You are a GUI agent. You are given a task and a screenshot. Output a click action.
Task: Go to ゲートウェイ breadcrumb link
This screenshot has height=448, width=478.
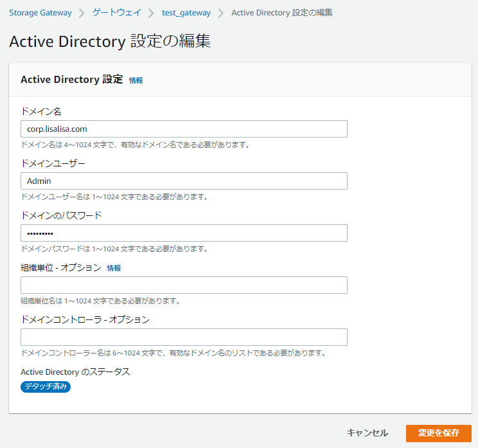117,13
